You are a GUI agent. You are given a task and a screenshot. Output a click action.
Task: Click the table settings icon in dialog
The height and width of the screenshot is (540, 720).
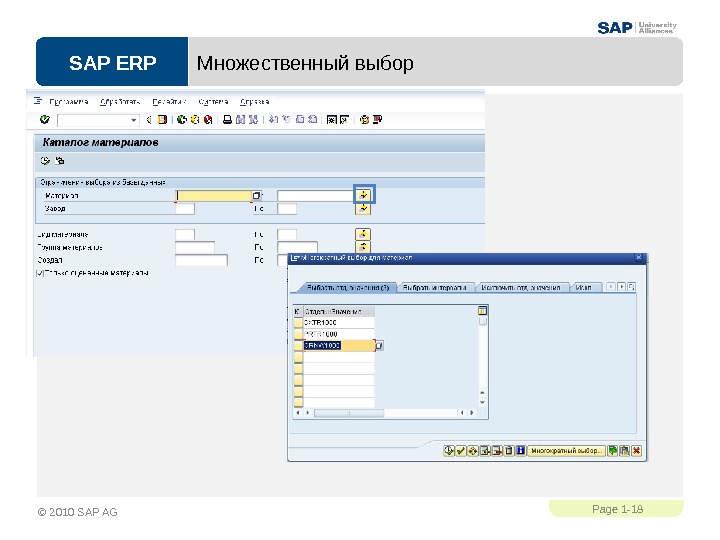coord(482,311)
